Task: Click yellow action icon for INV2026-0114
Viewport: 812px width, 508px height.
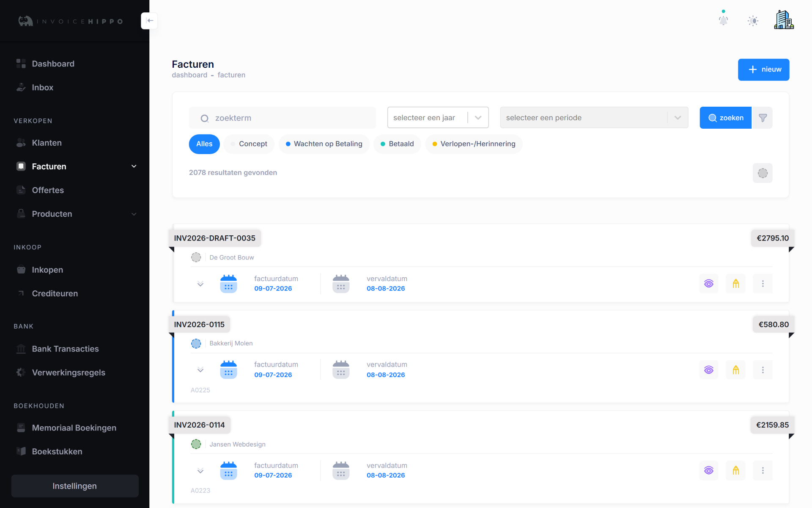Action: click(x=736, y=470)
